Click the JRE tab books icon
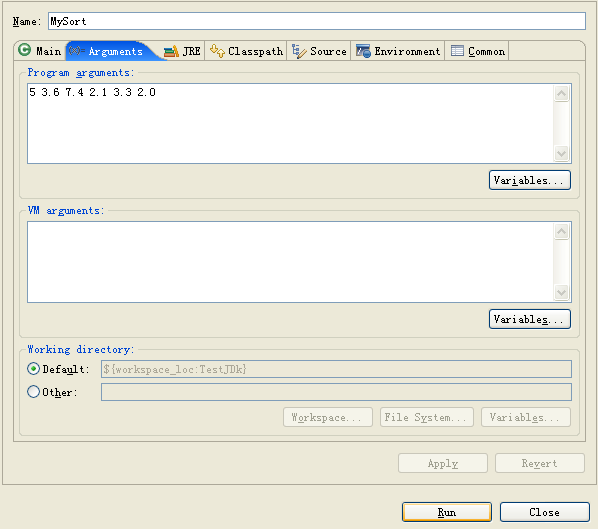598x529 pixels. [x=171, y=51]
